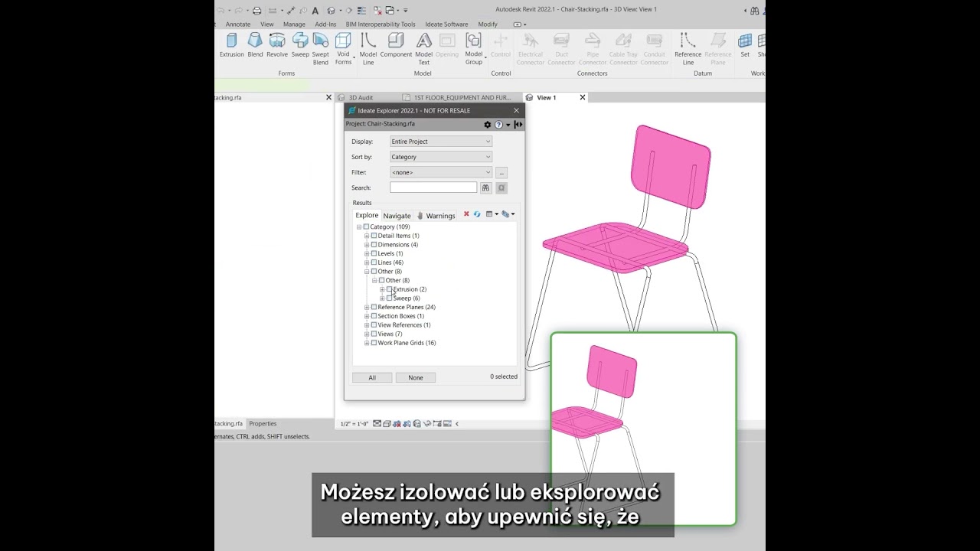Check the Category (109) checkbox
This screenshot has height=551, width=980.
366,227
